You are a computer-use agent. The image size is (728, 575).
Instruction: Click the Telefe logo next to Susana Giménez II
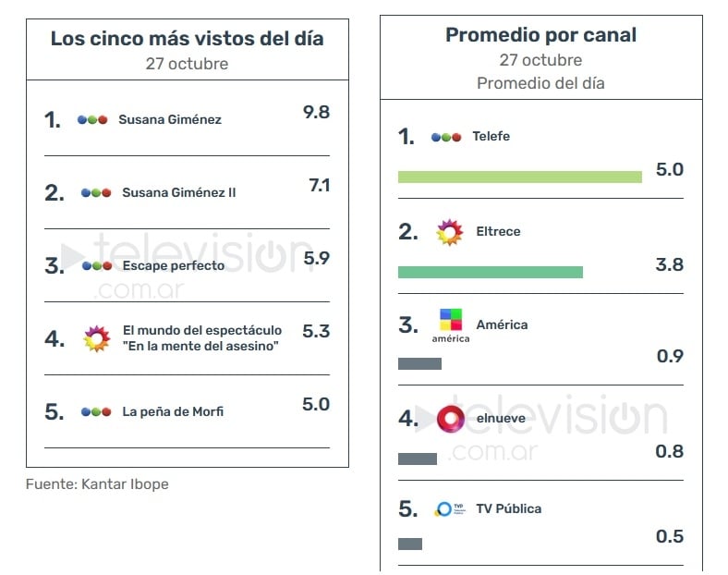tap(96, 193)
